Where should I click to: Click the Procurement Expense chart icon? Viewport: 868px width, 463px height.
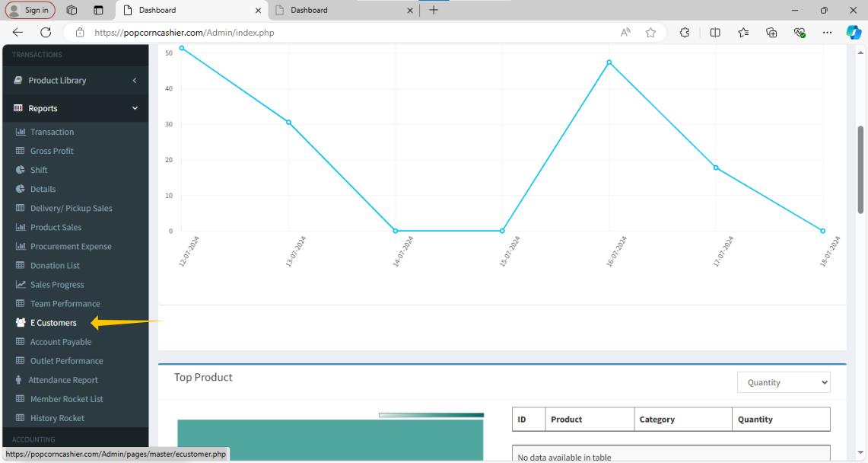coord(21,247)
